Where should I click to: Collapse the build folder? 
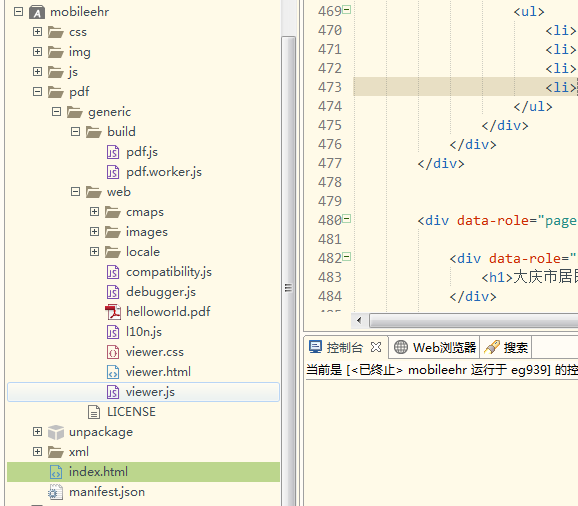(75, 131)
